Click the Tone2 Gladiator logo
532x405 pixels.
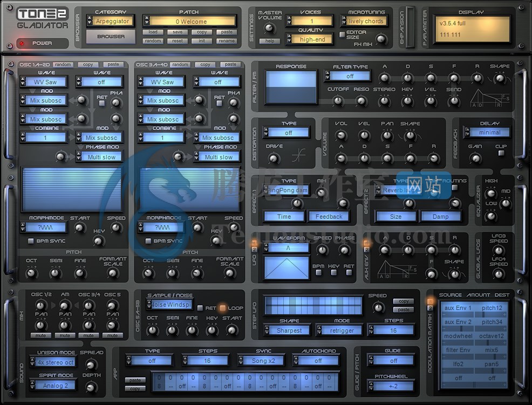point(43,18)
